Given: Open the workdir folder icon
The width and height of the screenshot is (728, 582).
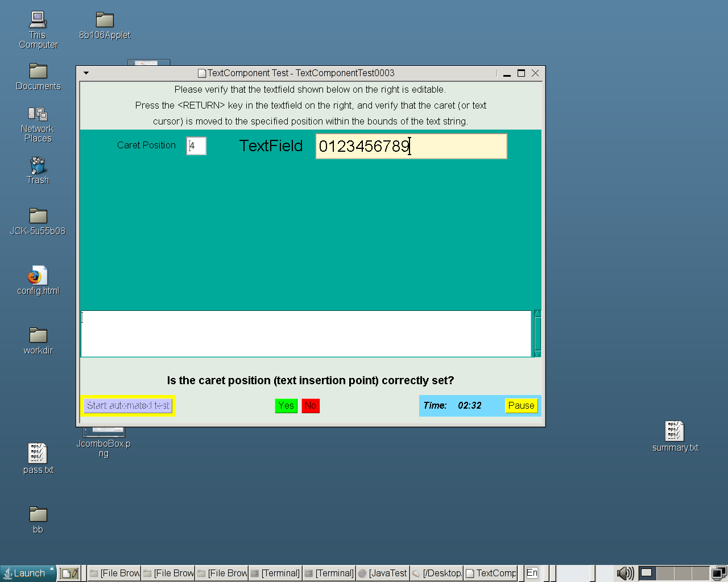Looking at the screenshot, I should click(x=38, y=335).
